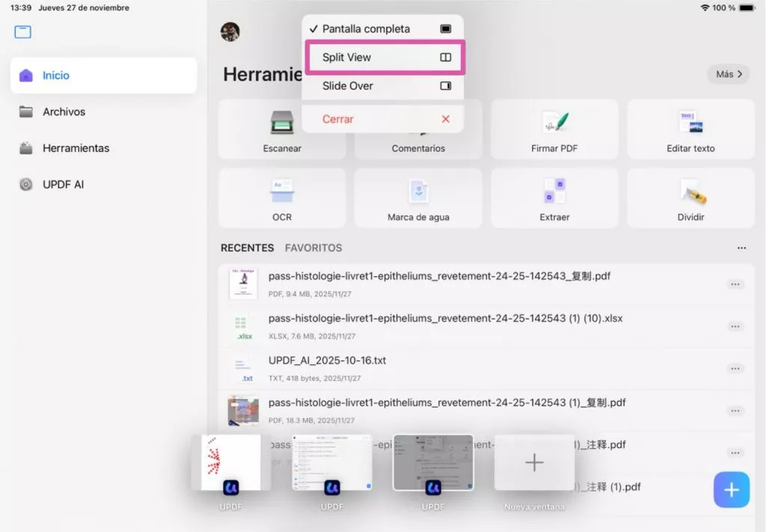This screenshot has height=532, width=766.
Task: Switch to first UPDF window with red dots
Action: (230, 462)
